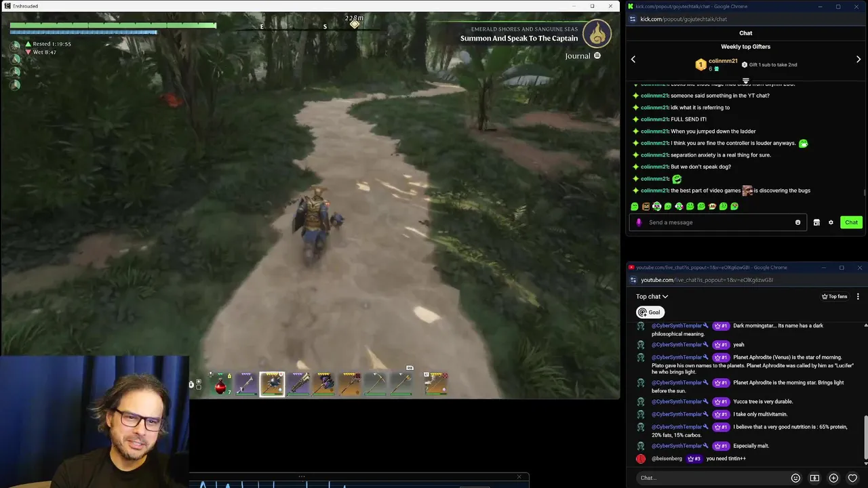Click the 'FULL SEND IT!' Kick message
Image resolution: width=868 pixels, height=488 pixels.
coord(688,119)
